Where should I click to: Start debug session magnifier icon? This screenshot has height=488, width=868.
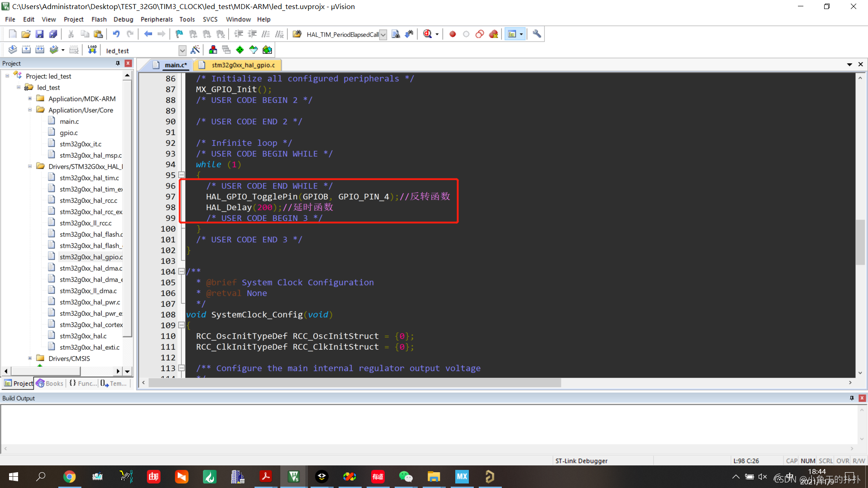(x=427, y=34)
